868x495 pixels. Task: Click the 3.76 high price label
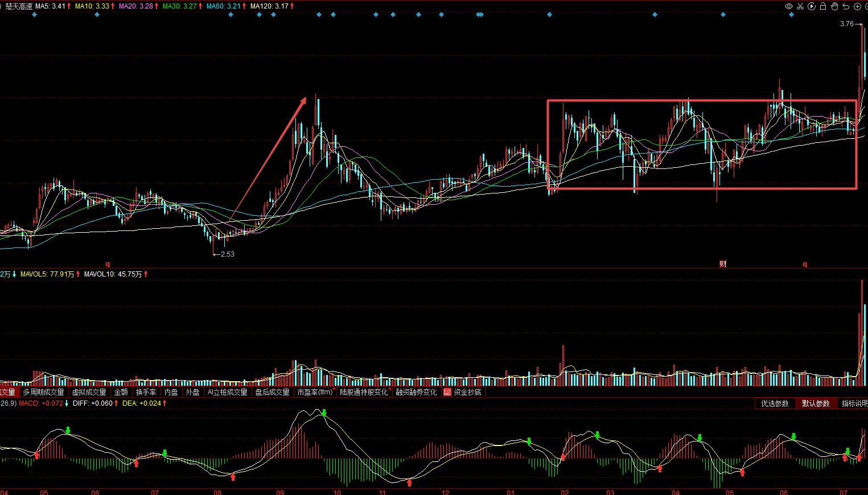[x=846, y=24]
